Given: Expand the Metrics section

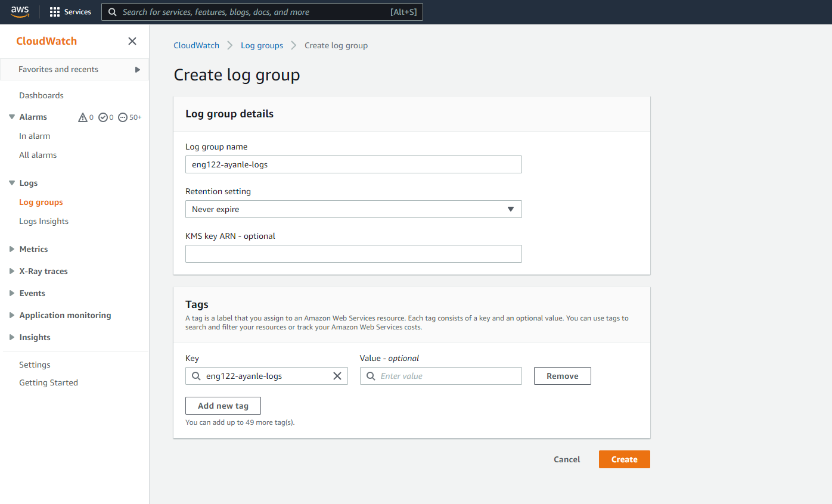Looking at the screenshot, I should 12,249.
